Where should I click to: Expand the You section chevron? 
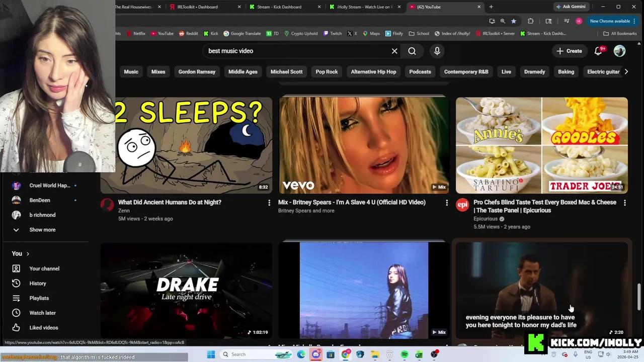(x=28, y=254)
